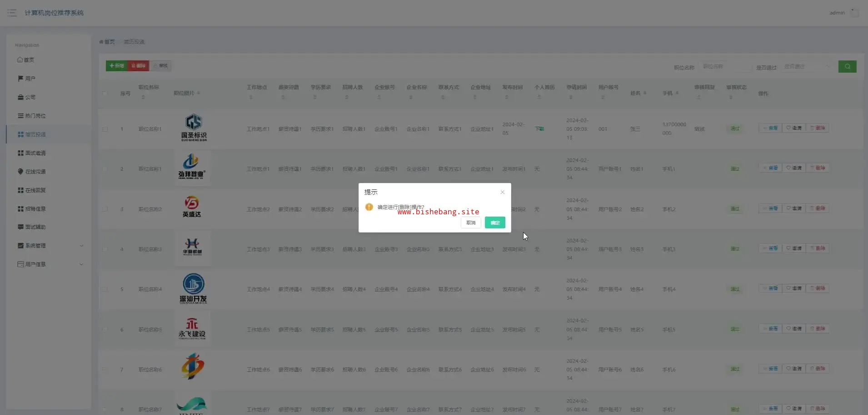
Task: Click the green 新增 button
Action: (117, 66)
